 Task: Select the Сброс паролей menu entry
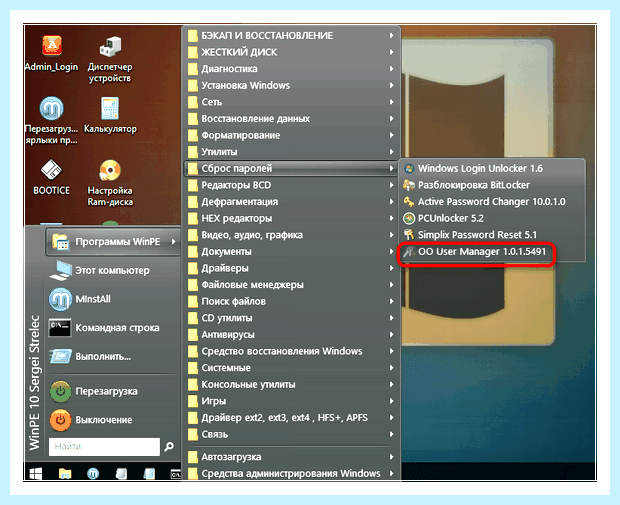pos(291,168)
